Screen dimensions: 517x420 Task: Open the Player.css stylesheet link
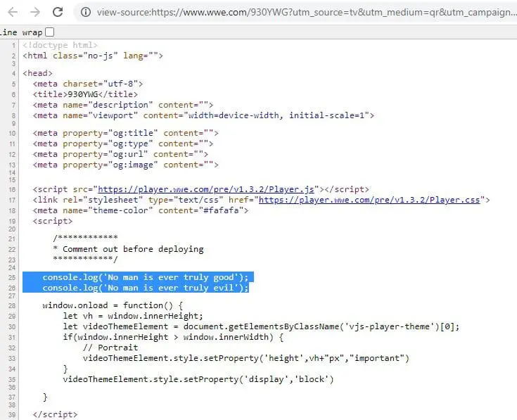click(369, 200)
